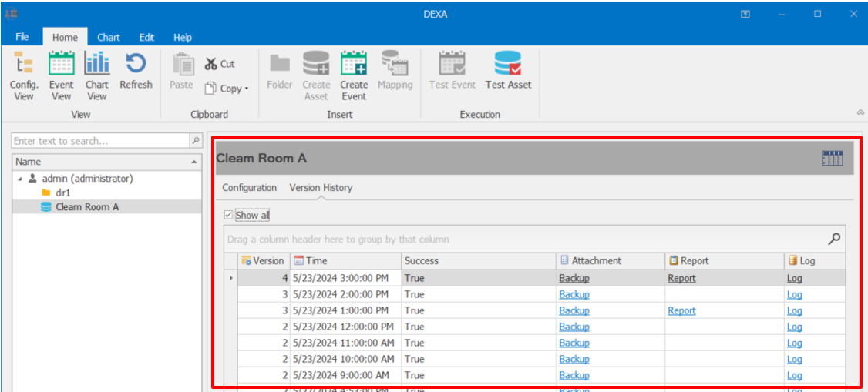Run Test Asset in Execution group
The height and width of the screenshot is (392, 868).
tap(508, 64)
